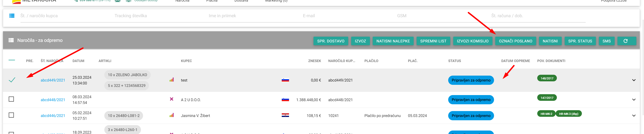Click Croatian flag in the abcd446/2021 row

[285, 115]
